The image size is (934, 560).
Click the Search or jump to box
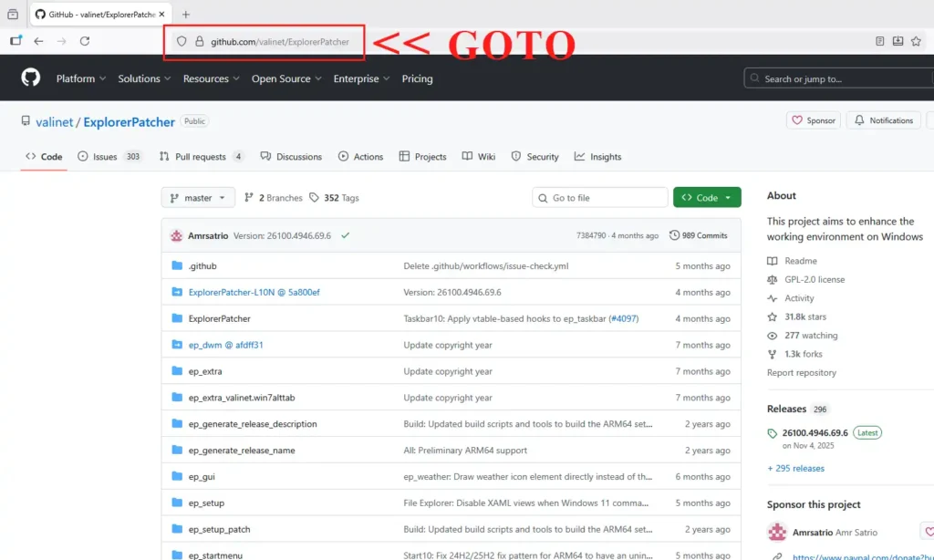(x=835, y=78)
